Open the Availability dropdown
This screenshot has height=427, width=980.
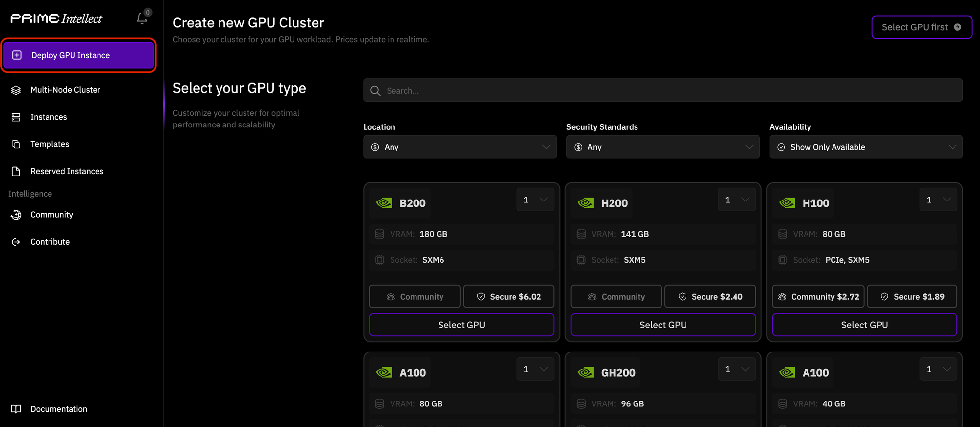point(866,147)
